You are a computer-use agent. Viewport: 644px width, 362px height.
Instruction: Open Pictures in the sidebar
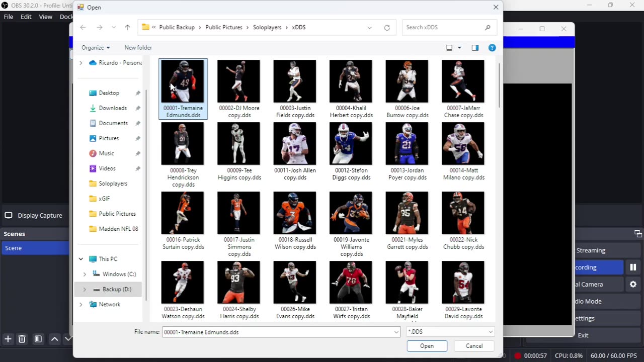pyautogui.click(x=109, y=138)
